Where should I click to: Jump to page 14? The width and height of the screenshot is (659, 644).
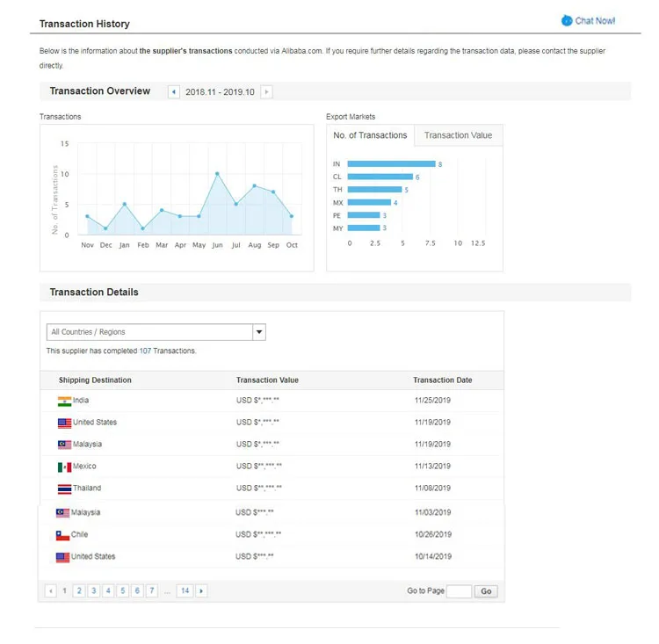coord(185,591)
